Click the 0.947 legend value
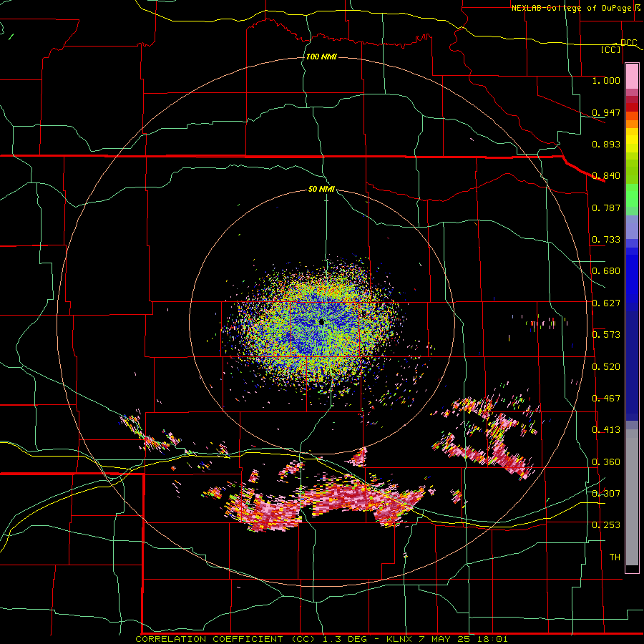Screen dimensions: 644x644 [x=606, y=112]
